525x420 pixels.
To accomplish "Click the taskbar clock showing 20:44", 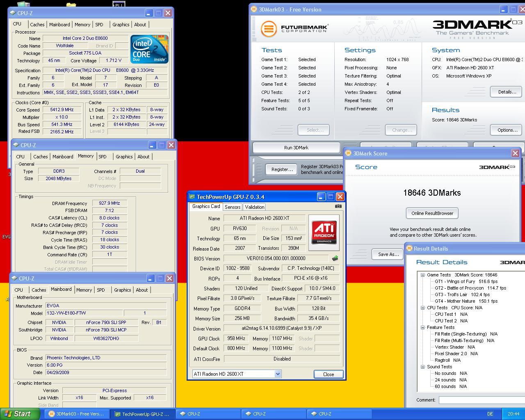I will pos(514,414).
